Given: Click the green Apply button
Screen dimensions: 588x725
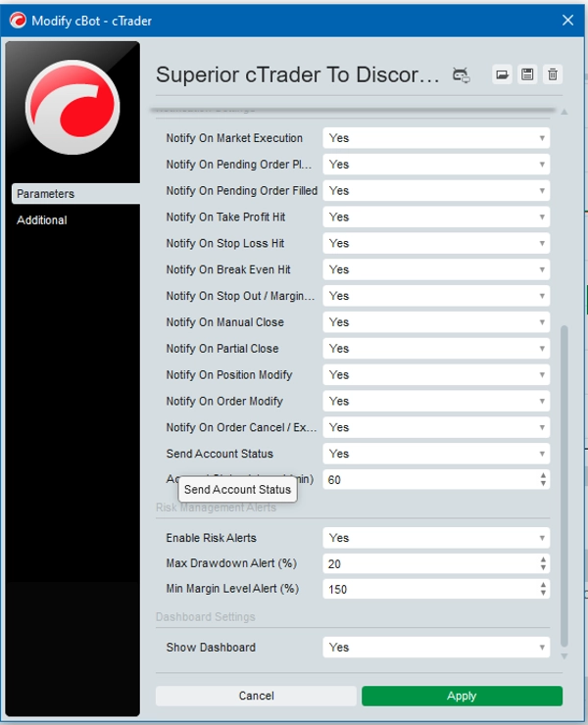Looking at the screenshot, I should (x=462, y=696).
